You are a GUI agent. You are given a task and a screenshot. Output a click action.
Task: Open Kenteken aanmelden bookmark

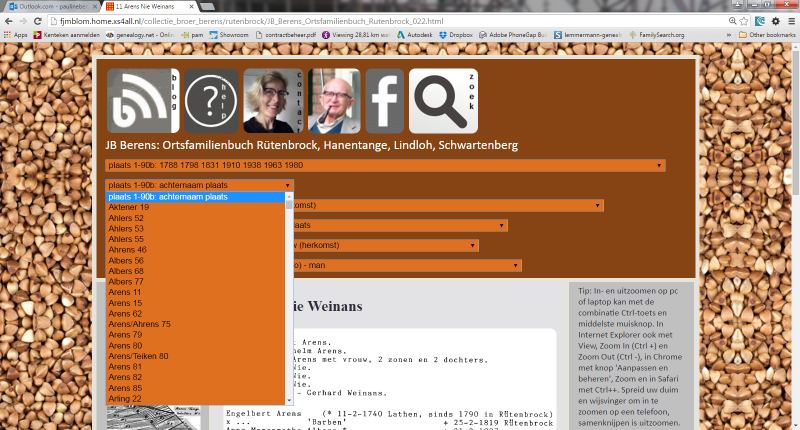tap(67, 35)
